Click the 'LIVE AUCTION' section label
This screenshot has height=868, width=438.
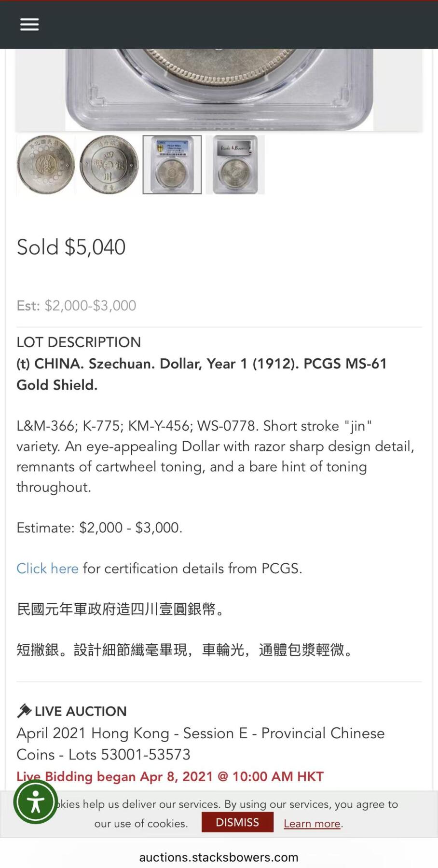pyautogui.click(x=81, y=711)
